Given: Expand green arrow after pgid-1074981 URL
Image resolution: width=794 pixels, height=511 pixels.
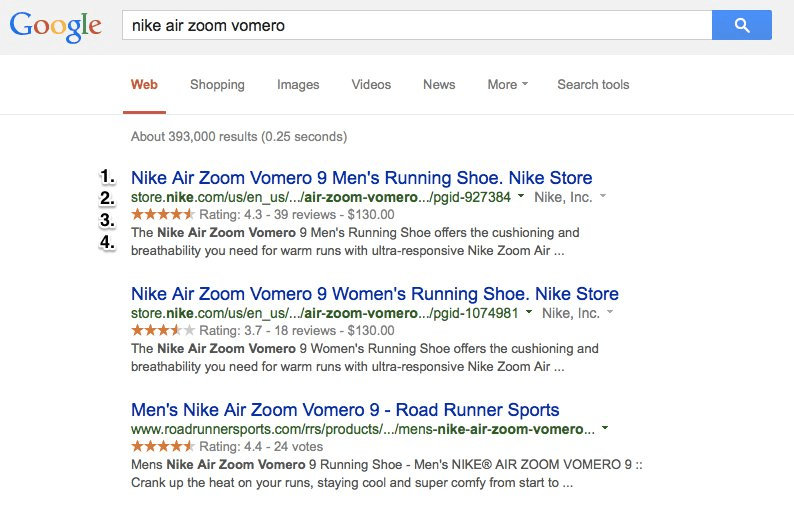Looking at the screenshot, I should [529, 312].
